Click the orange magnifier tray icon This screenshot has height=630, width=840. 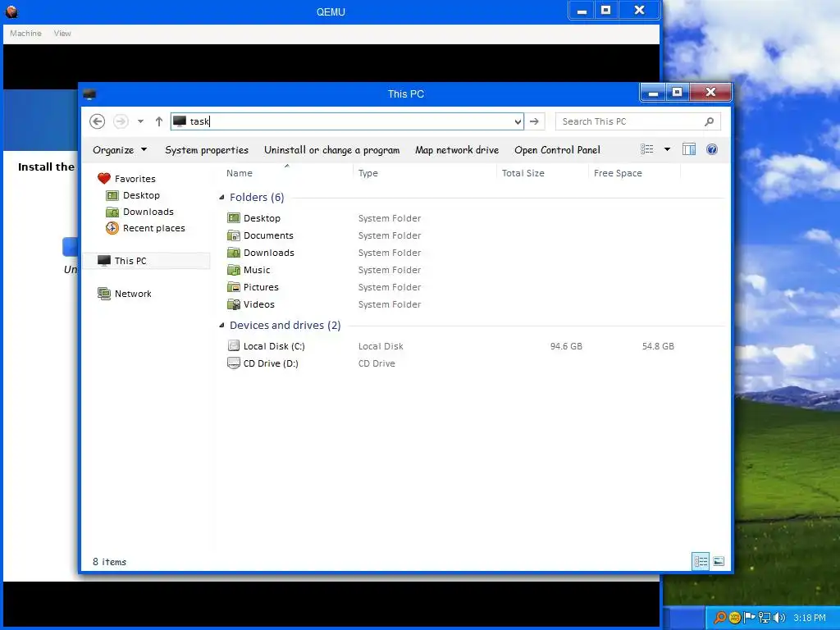pyautogui.click(x=720, y=618)
